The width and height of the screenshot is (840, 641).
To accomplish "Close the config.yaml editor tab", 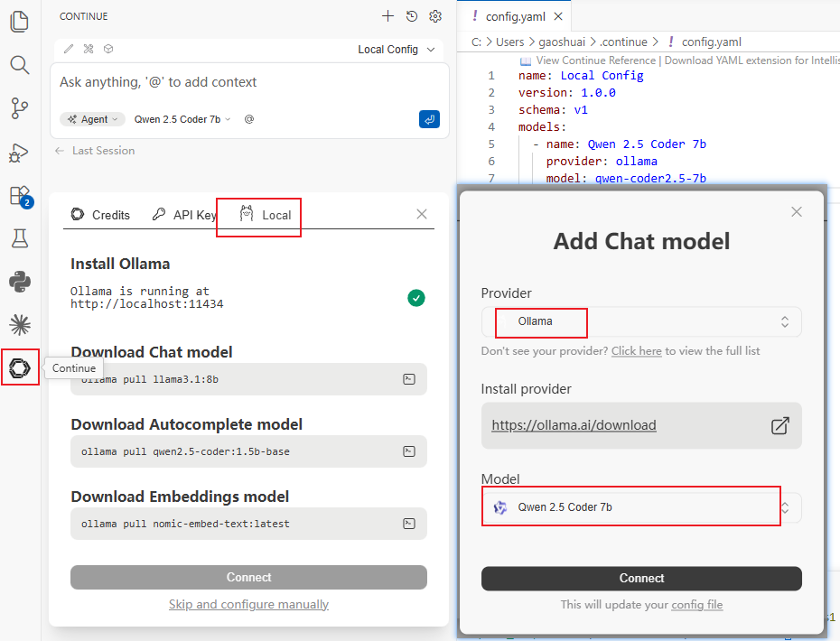I will click(x=558, y=16).
